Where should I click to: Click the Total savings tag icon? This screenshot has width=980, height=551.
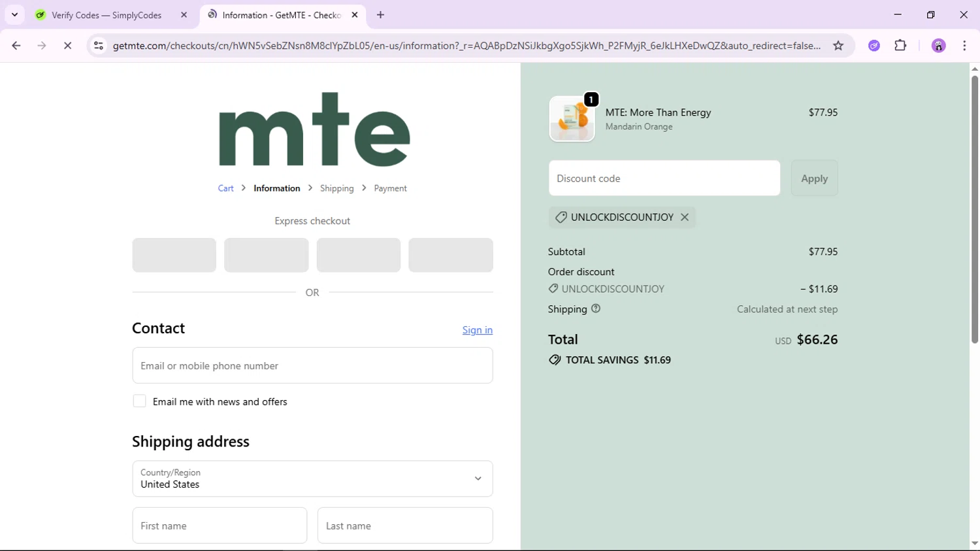coord(555,360)
